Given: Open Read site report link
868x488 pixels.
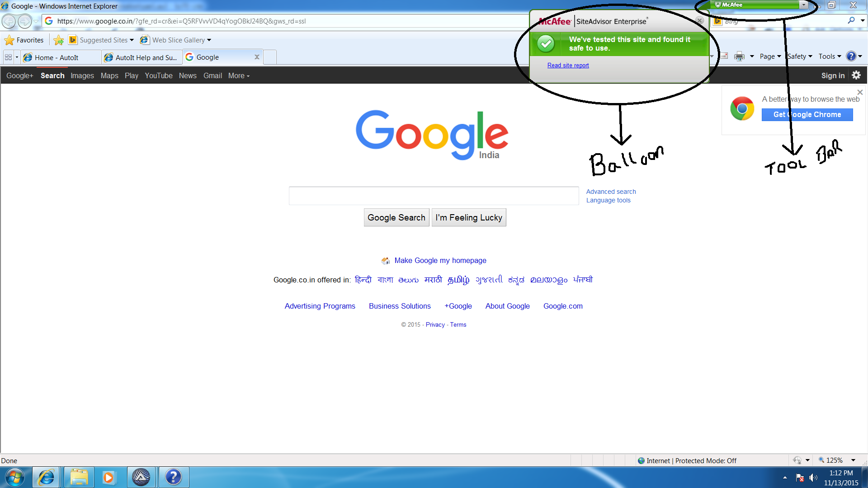Looking at the screenshot, I should 568,66.
